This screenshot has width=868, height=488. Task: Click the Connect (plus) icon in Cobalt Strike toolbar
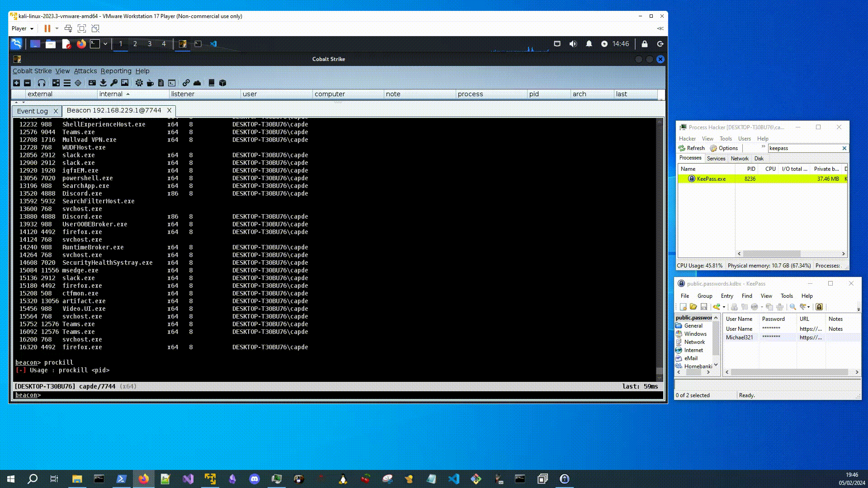tap(16, 83)
